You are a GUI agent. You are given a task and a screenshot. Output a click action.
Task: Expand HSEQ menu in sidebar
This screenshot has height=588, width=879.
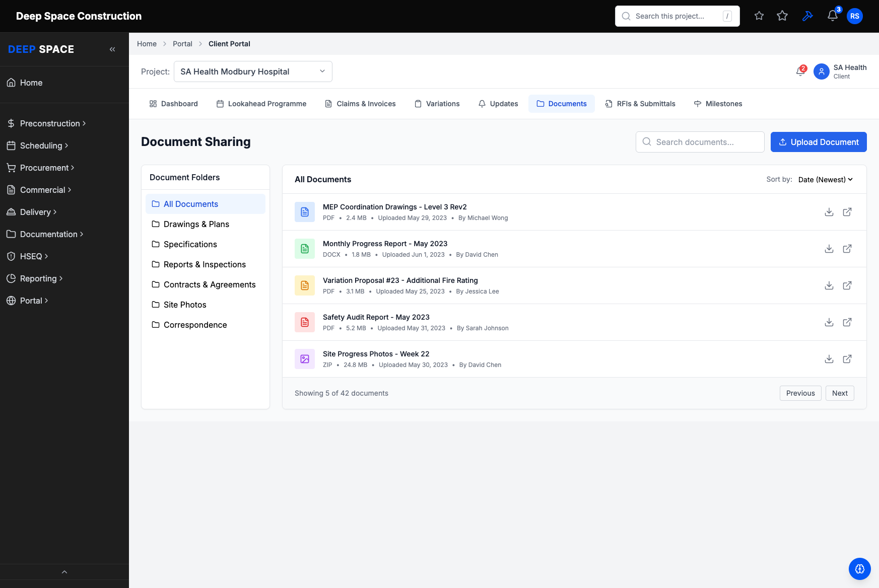tap(28, 256)
